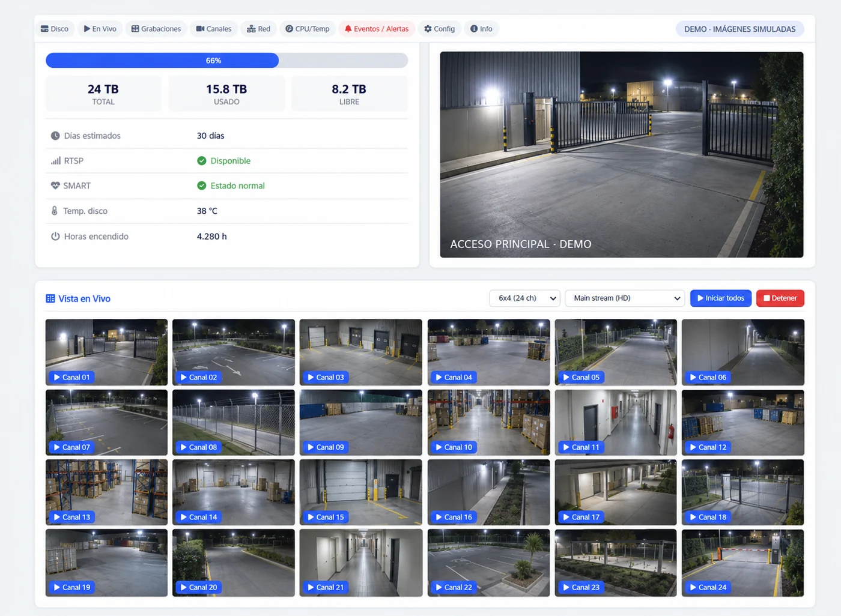Play Canal 01 camera feed
The height and width of the screenshot is (616, 841).
click(x=71, y=377)
